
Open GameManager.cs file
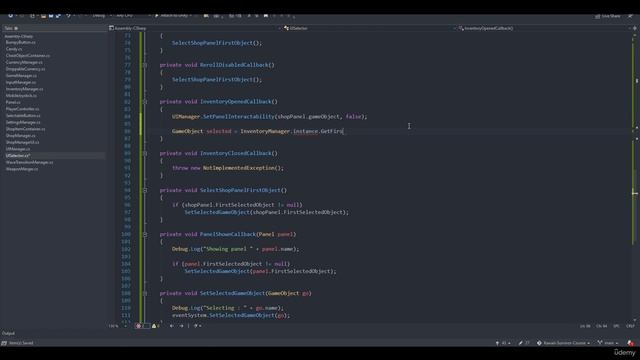point(21,76)
